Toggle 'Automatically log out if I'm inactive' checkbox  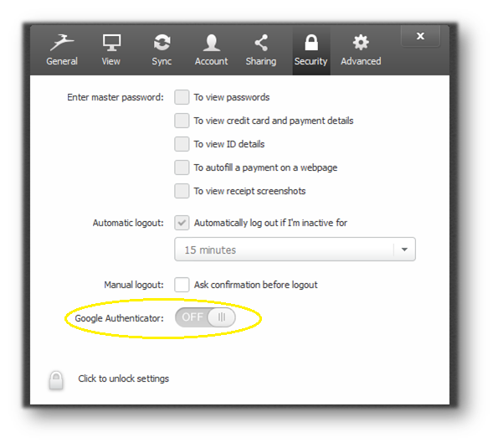[182, 223]
